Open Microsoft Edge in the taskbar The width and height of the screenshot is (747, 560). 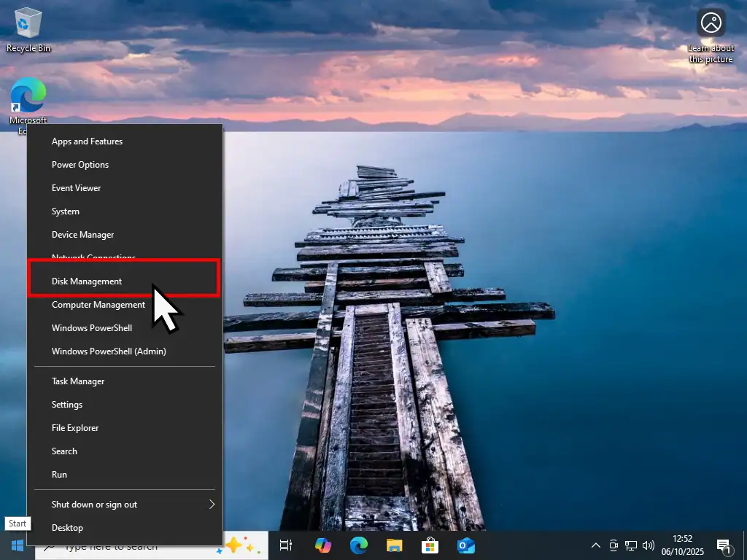[x=358, y=545]
